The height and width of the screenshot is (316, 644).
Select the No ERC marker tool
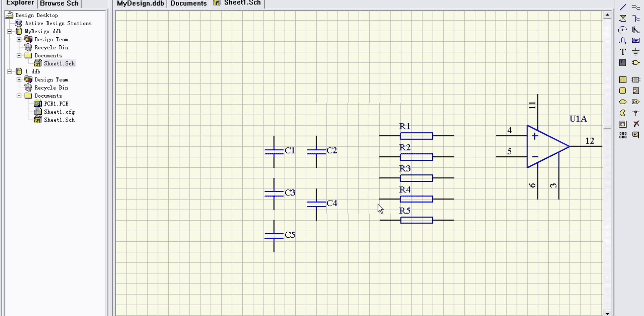click(636, 124)
